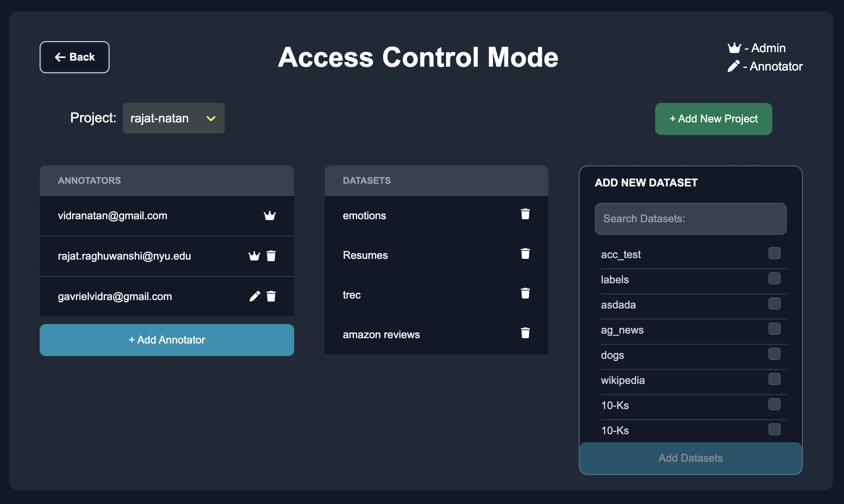The height and width of the screenshot is (504, 844).
Task: Click Add New Project button
Action: 713,119
